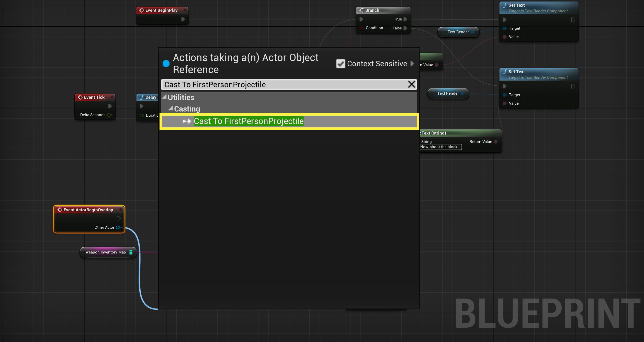The image size is (644, 342).
Task: Click the action search input field
Action: (281, 84)
